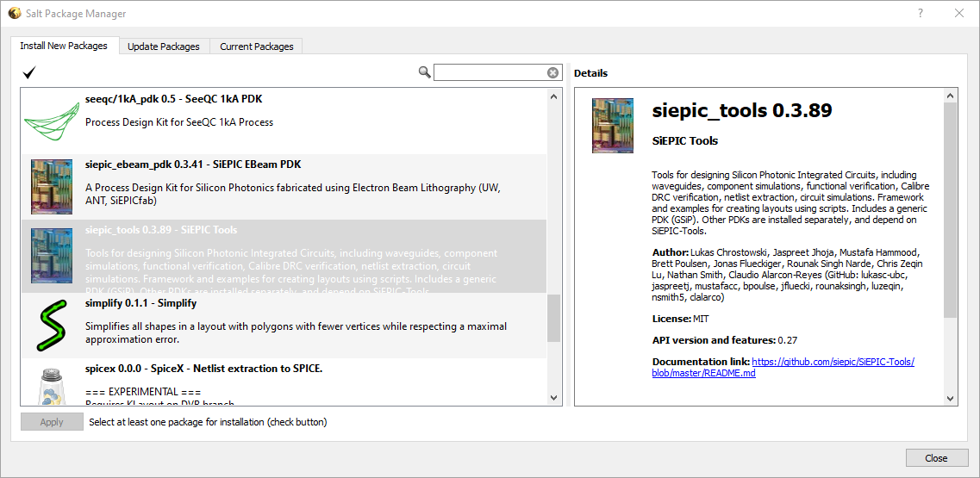The width and height of the screenshot is (980, 478).
Task: Clear the search field with the X icon
Action: tap(553, 73)
